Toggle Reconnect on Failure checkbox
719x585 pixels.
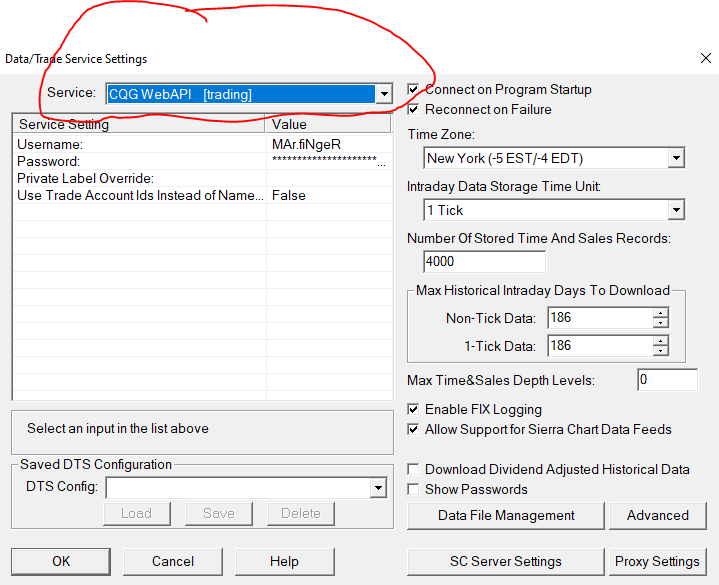pos(413,110)
